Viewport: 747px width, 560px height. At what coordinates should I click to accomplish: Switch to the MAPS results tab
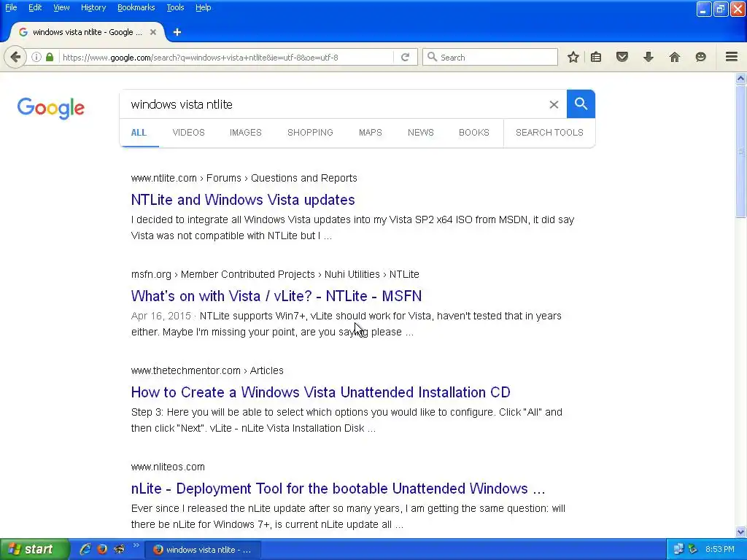pyautogui.click(x=371, y=133)
